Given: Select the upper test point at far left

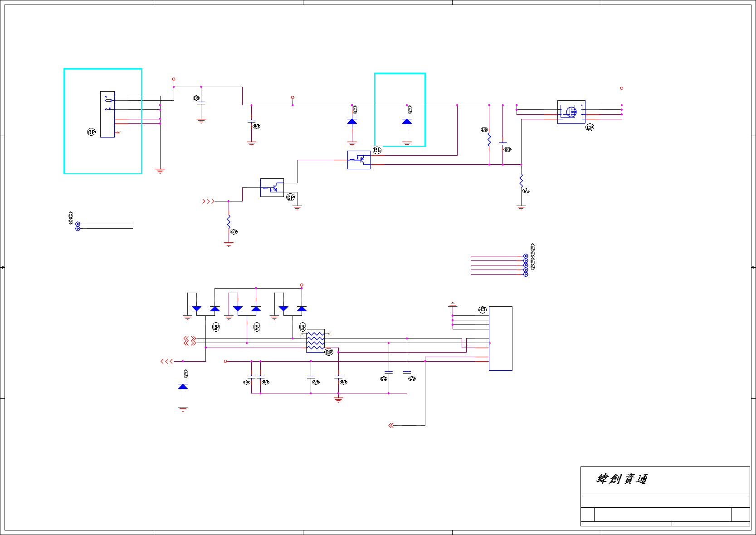Looking at the screenshot, I should [78, 224].
